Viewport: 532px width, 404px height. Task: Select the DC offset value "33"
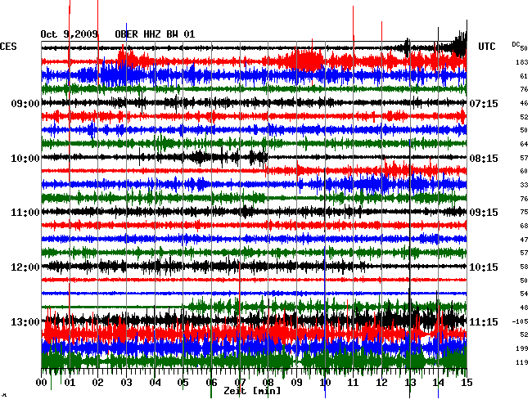coord(524,185)
